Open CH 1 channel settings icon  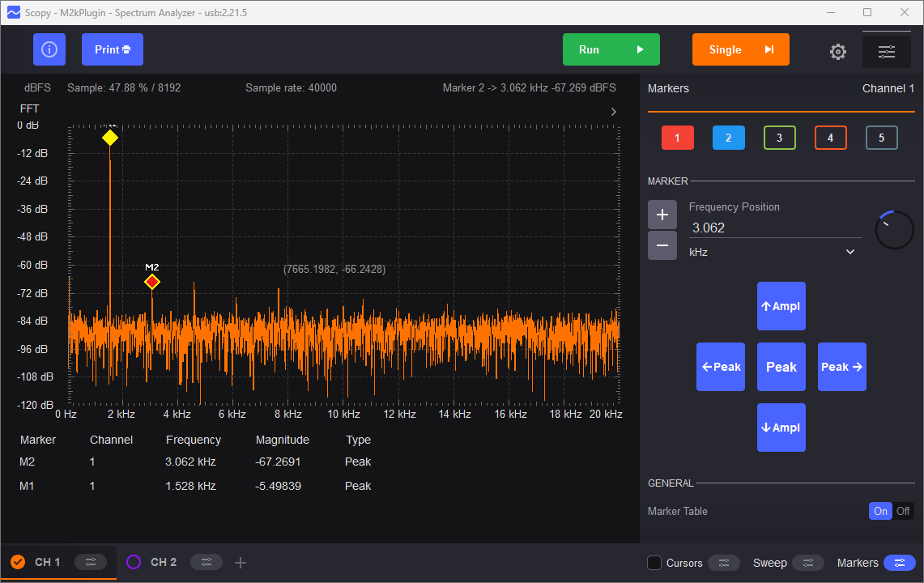[91, 562]
